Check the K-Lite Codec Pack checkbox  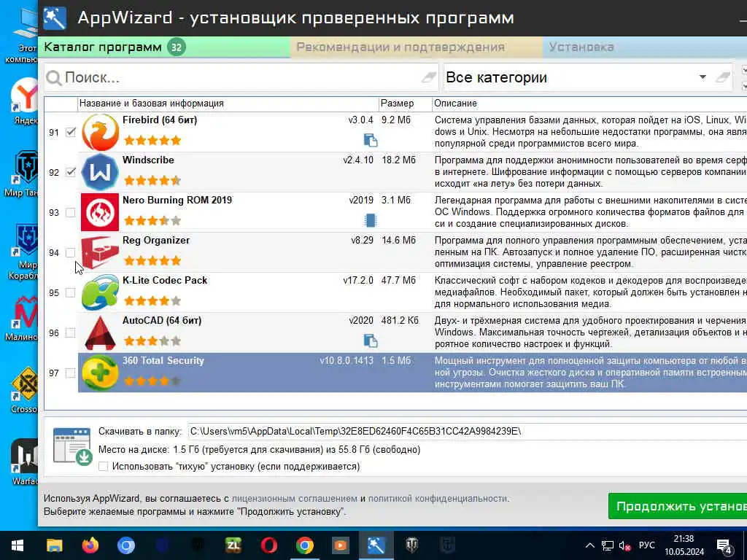tap(71, 292)
